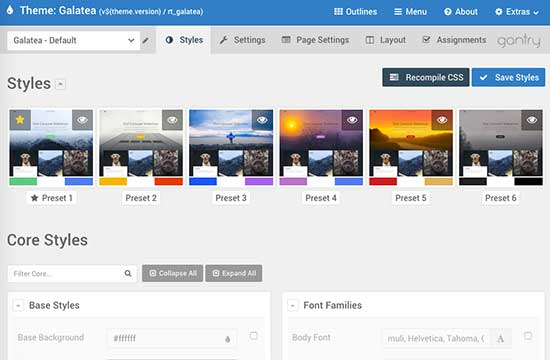Click the Gantry logo at right
Viewport: 550px width, 360px height.
coord(519,41)
